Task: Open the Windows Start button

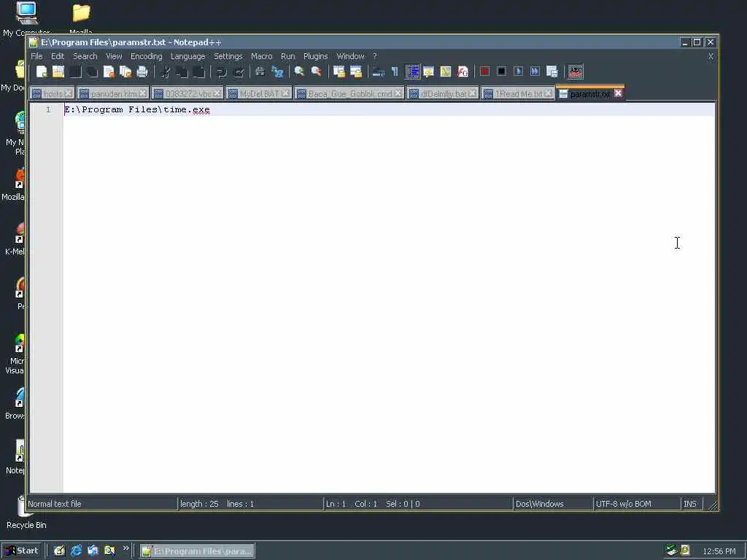Action: (x=22, y=551)
